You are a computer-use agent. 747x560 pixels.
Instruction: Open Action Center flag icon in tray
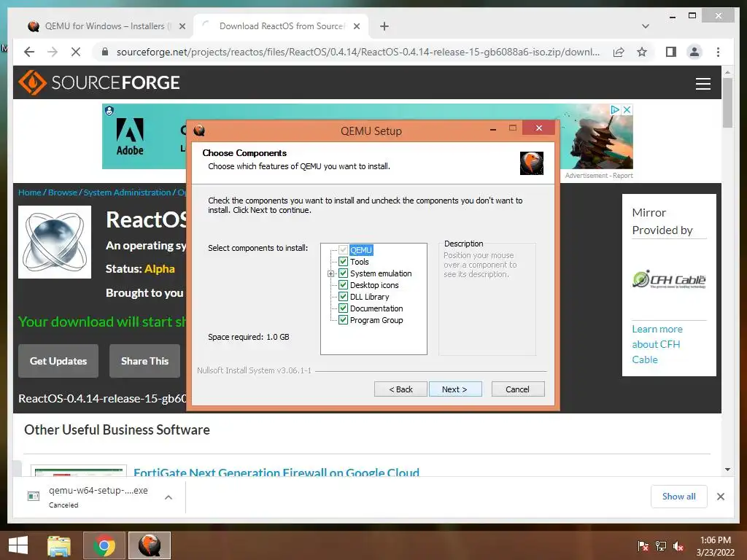[643, 545]
